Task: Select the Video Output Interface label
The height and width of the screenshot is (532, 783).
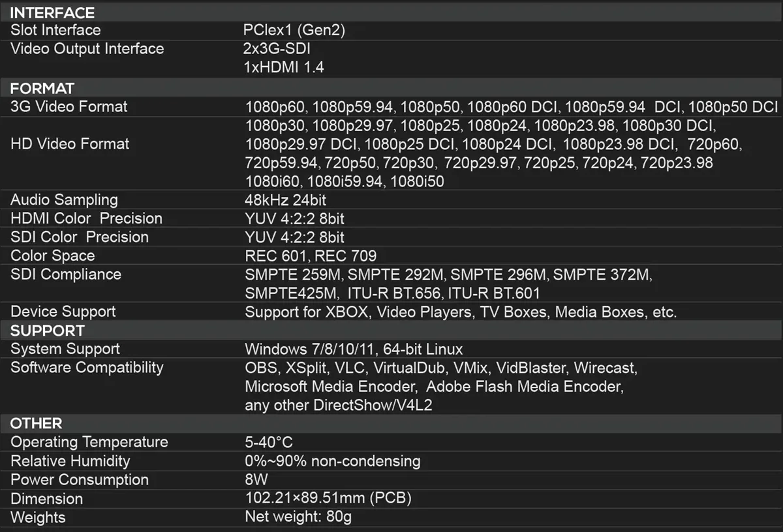Action: 87,49
